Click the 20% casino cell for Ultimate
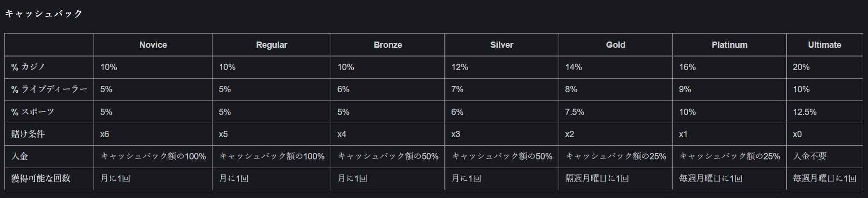The image size is (868, 198). point(801,67)
